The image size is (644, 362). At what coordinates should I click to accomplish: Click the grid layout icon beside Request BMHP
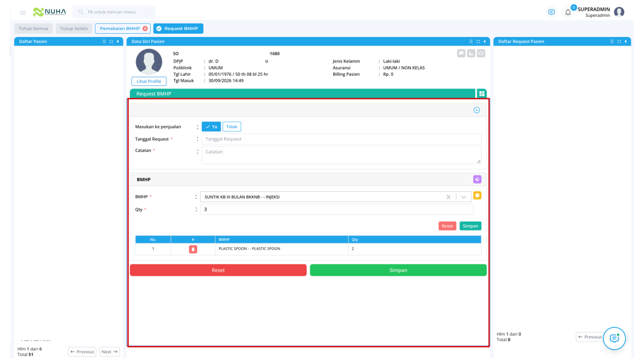[482, 94]
